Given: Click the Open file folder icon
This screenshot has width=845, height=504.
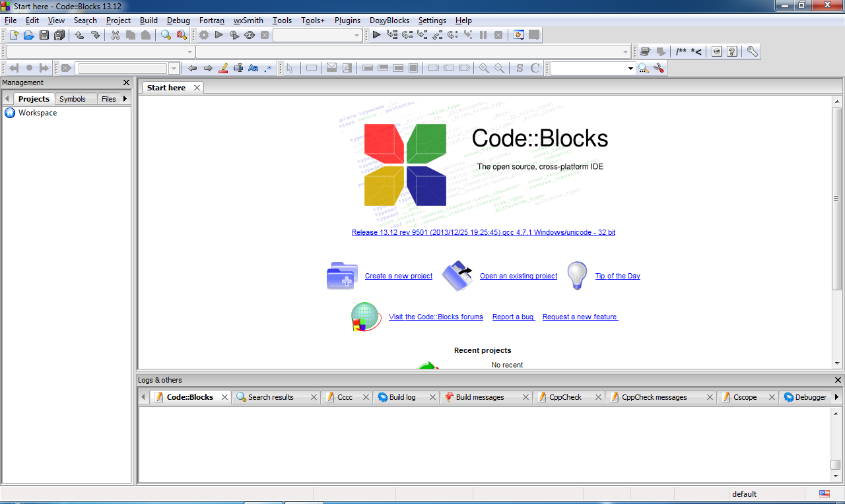Looking at the screenshot, I should click(28, 35).
